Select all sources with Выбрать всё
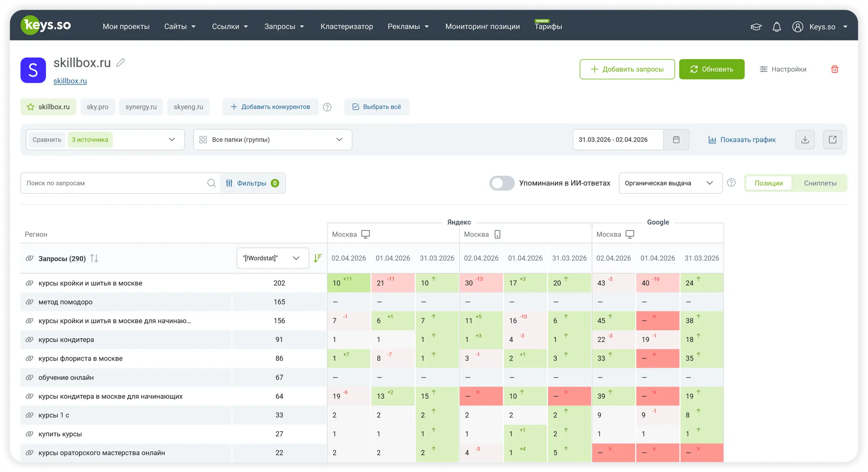 coord(377,107)
